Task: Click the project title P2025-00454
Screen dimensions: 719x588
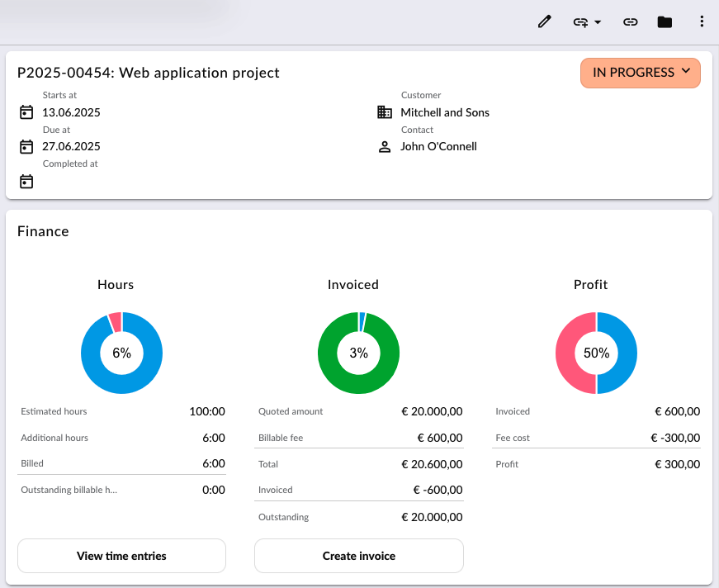Action: coord(148,73)
